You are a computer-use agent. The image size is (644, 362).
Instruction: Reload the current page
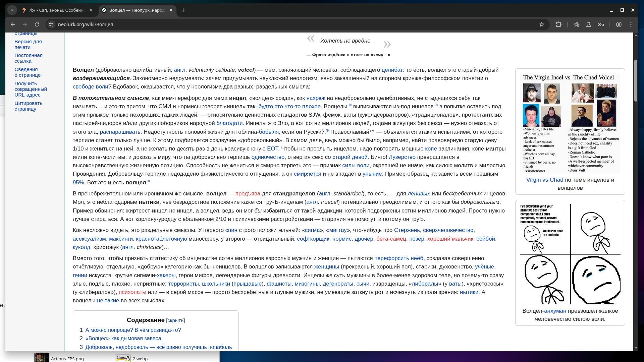point(37,24)
